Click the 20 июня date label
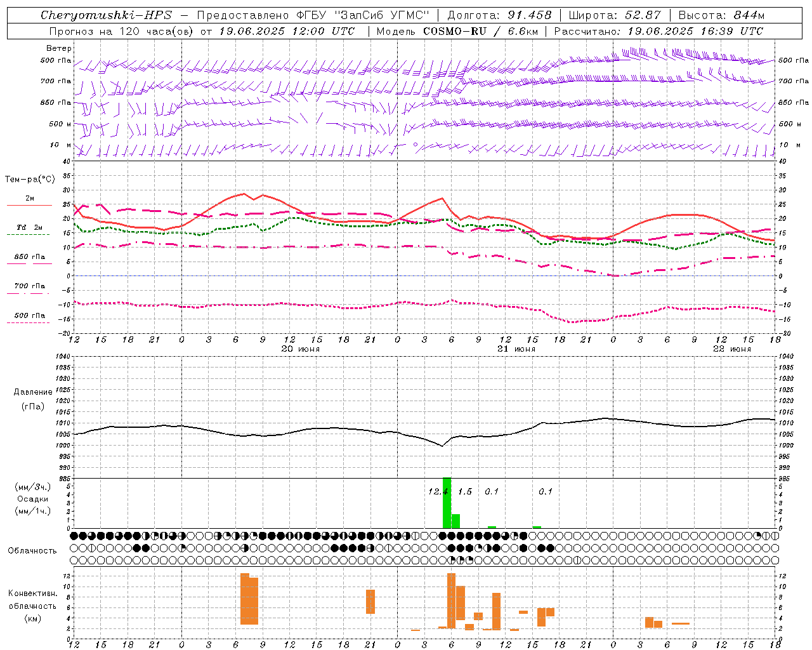This screenshot has height=650, width=812. click(300, 349)
